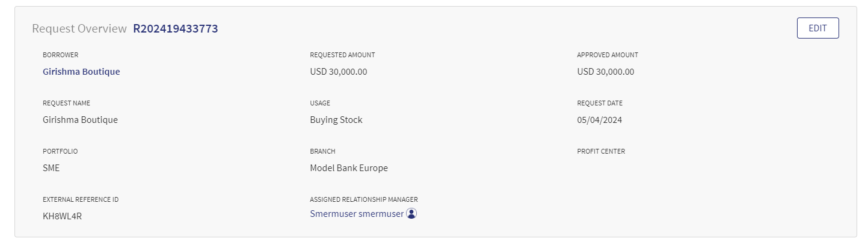Click the external reference ID KH8WL4R
Viewport: 868px width, 244px height.
point(62,216)
